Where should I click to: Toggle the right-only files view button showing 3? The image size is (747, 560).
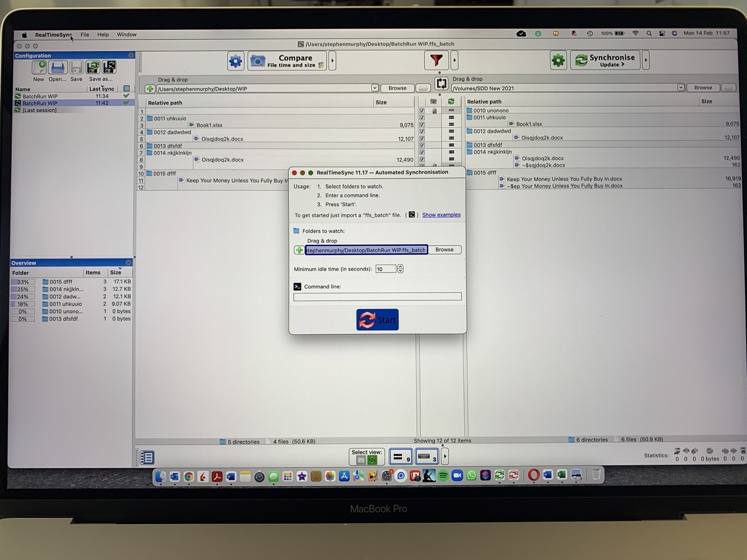click(x=427, y=457)
